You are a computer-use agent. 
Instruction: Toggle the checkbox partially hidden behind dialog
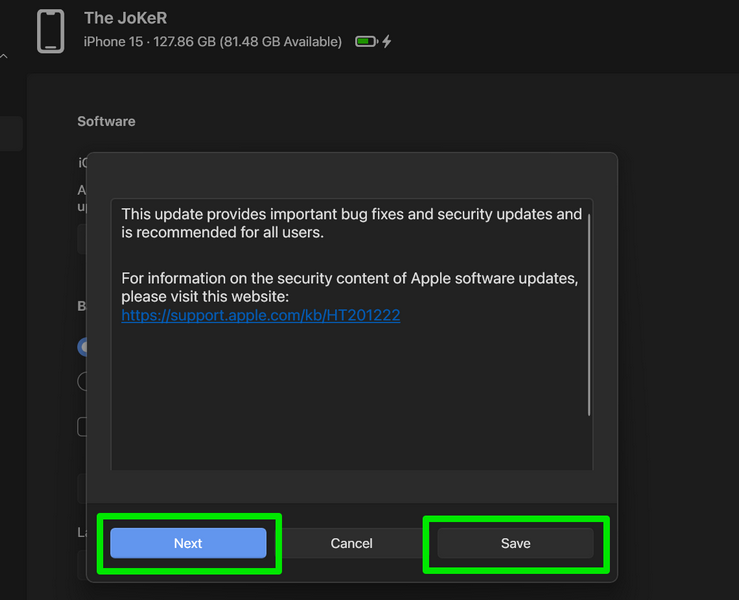click(83, 427)
